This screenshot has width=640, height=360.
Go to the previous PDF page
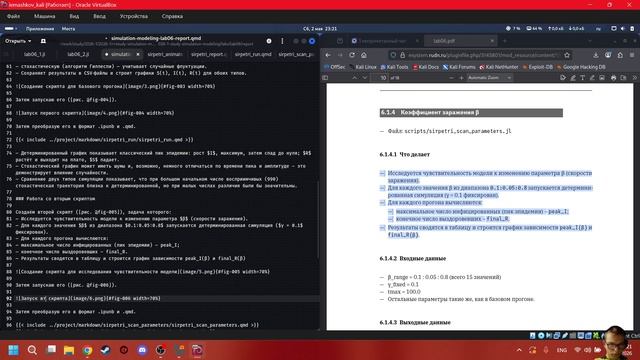[x=354, y=78]
